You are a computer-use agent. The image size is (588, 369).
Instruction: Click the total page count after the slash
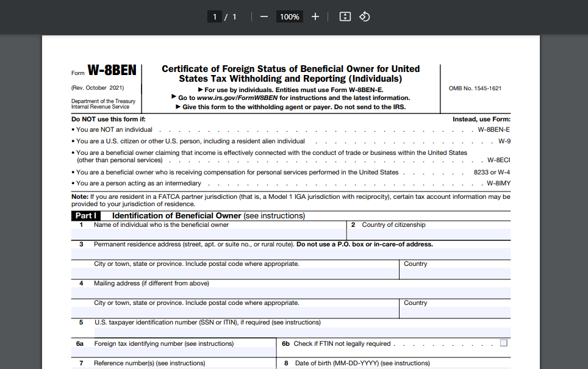(x=234, y=17)
